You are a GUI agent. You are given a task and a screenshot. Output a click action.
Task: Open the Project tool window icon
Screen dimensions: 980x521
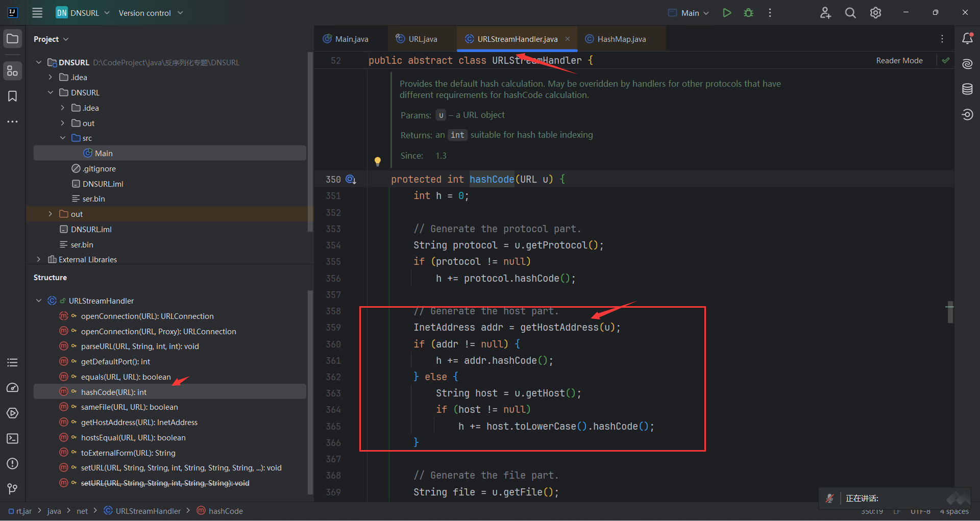click(13, 39)
